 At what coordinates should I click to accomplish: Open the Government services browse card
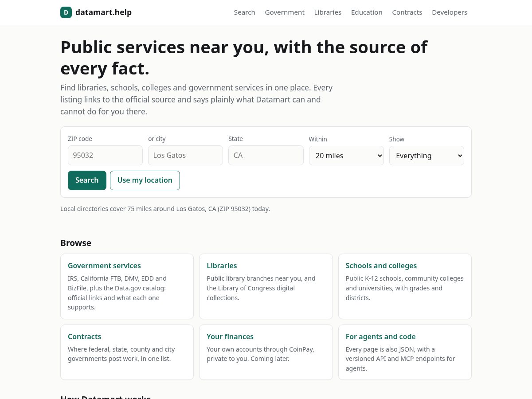coord(127,286)
